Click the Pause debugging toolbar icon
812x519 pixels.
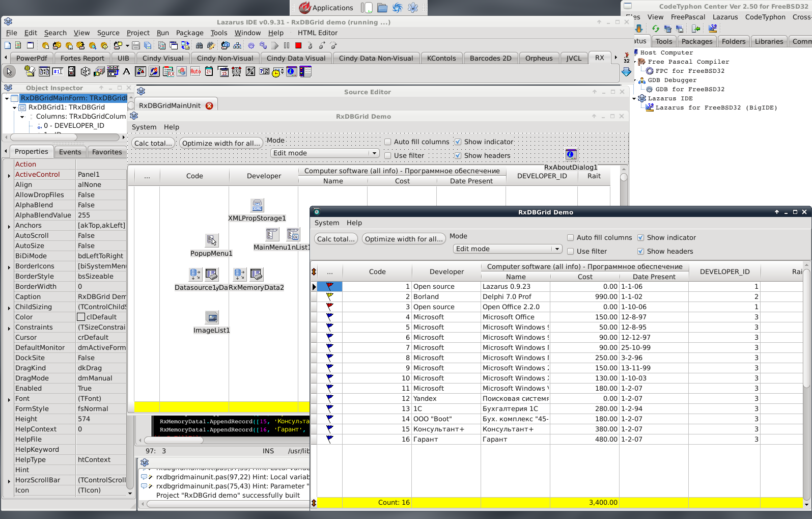(x=287, y=45)
